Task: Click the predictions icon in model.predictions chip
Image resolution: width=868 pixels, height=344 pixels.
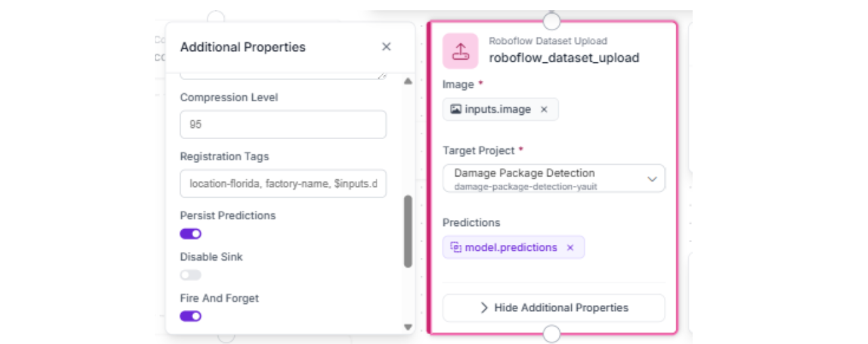Action: pos(456,247)
